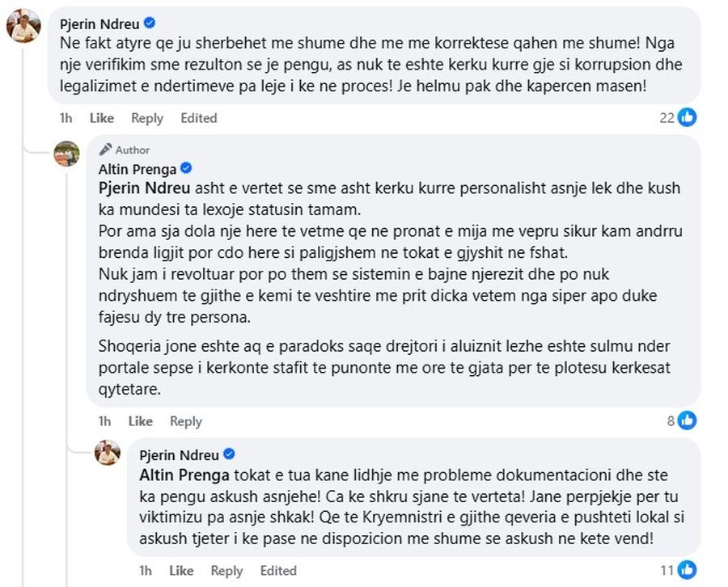Reply to Altin Prenga's comment
Image resolution: width=728 pixels, height=587 pixels.
pyautogui.click(x=186, y=421)
